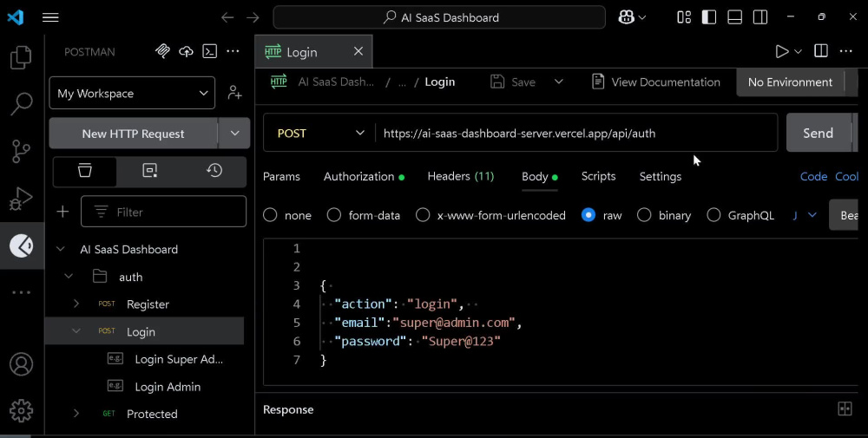Select the binary body radio
Image resolution: width=868 pixels, height=438 pixels.
click(644, 215)
